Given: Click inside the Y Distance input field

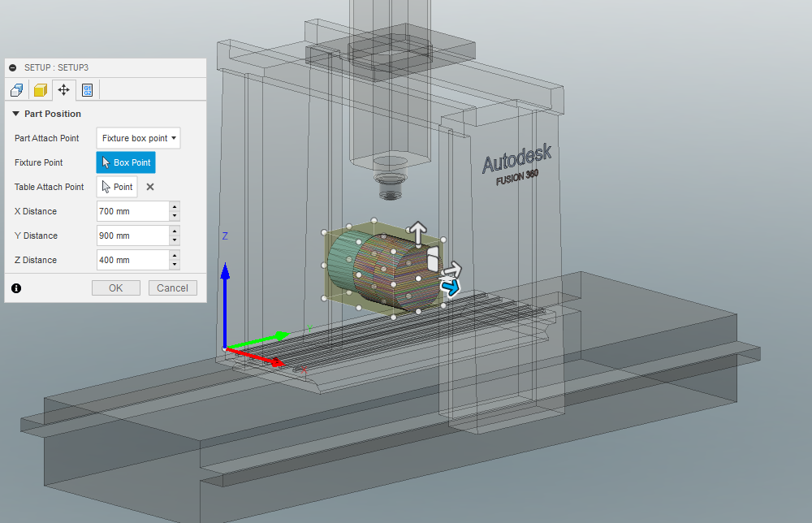Looking at the screenshot, I should coord(130,236).
